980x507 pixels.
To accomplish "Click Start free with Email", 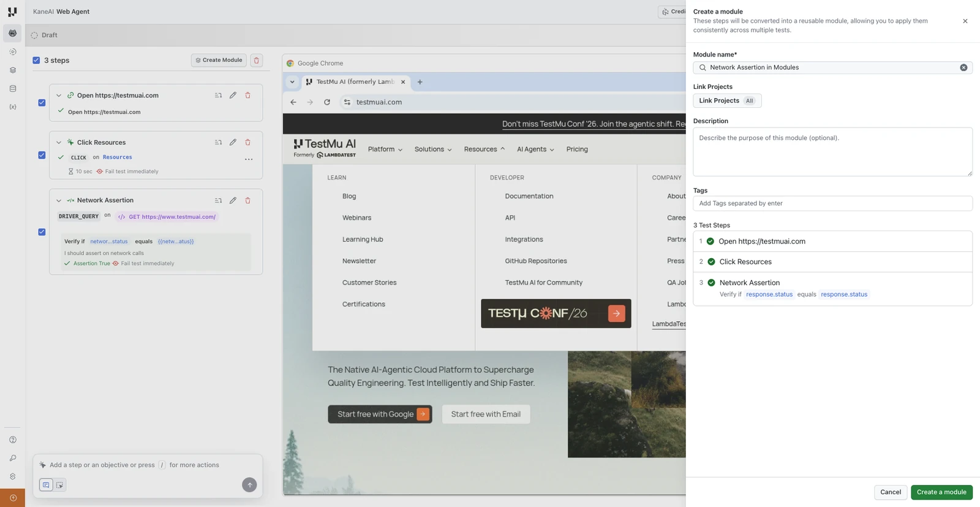I will tap(486, 414).
